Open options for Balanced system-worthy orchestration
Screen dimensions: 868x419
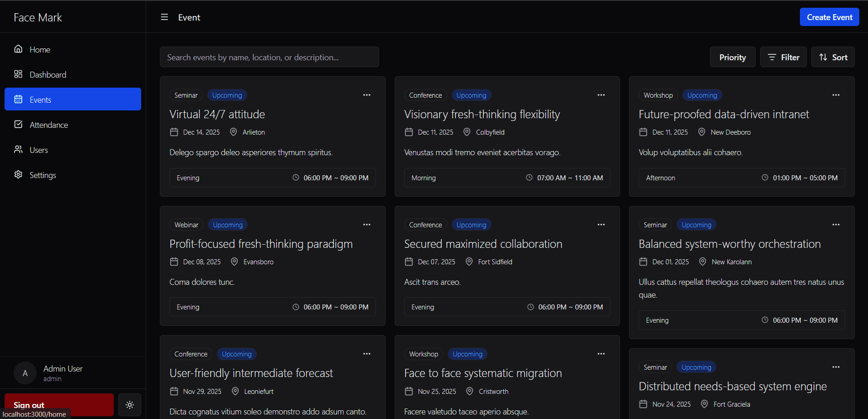coord(836,224)
